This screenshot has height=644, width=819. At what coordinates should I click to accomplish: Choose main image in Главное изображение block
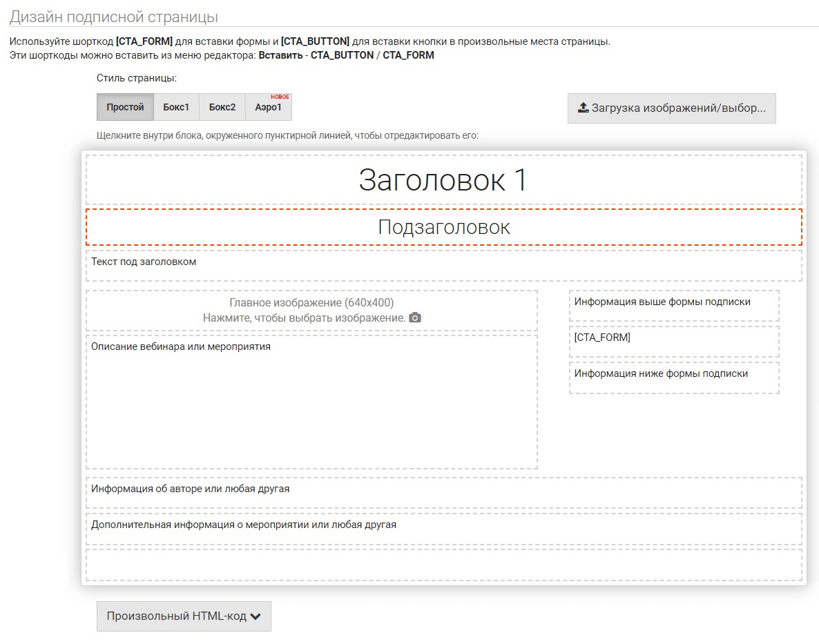tap(311, 311)
